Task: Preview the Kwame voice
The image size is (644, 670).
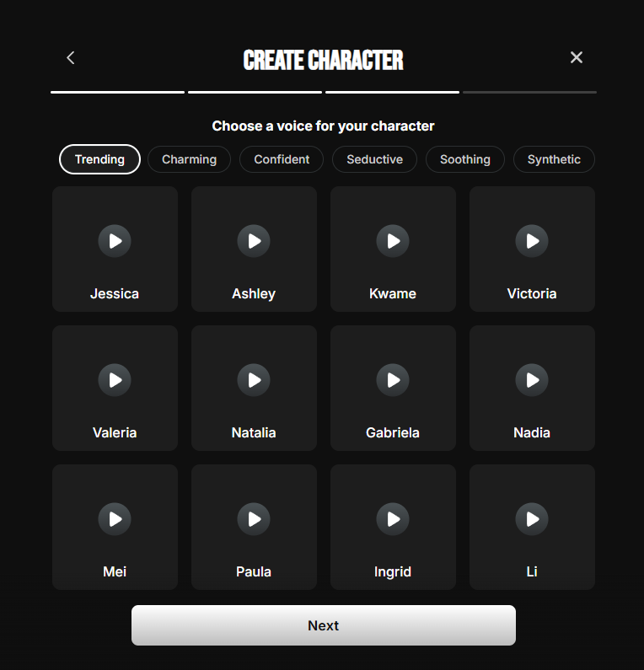Action: tap(393, 241)
